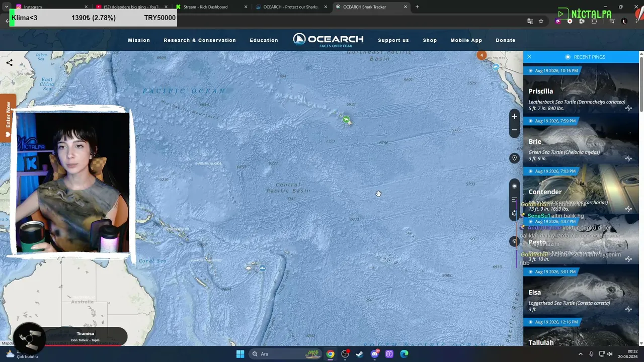Open the Mission menu
The image size is (644, 362).
(139, 40)
